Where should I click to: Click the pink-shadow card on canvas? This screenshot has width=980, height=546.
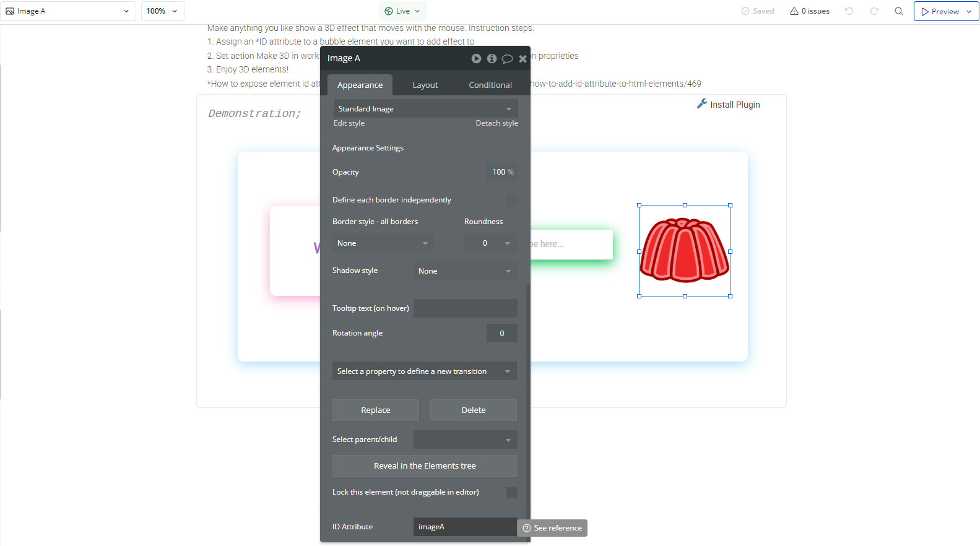coord(295,250)
